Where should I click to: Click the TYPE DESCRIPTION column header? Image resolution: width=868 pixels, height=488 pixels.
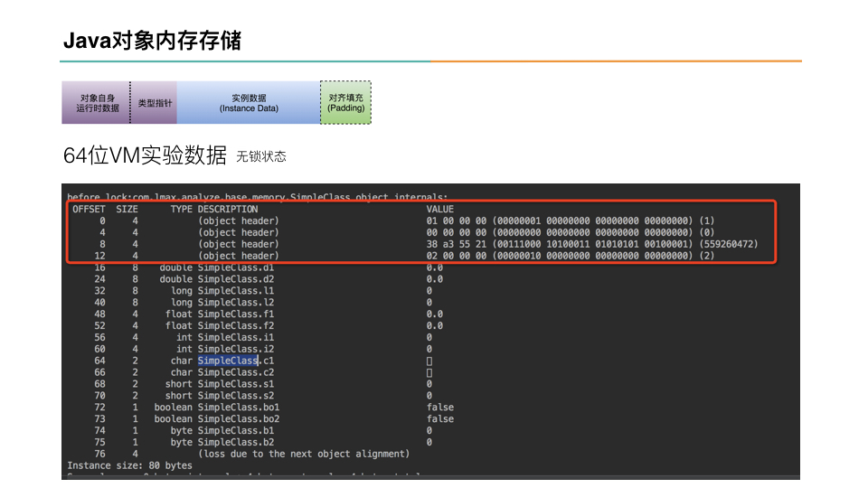pyautogui.click(x=214, y=209)
